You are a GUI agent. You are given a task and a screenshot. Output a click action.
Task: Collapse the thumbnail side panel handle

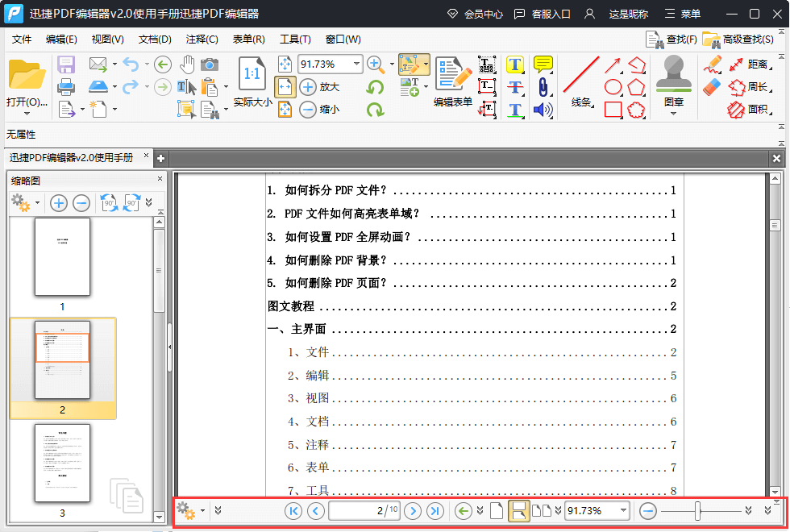[x=170, y=347]
